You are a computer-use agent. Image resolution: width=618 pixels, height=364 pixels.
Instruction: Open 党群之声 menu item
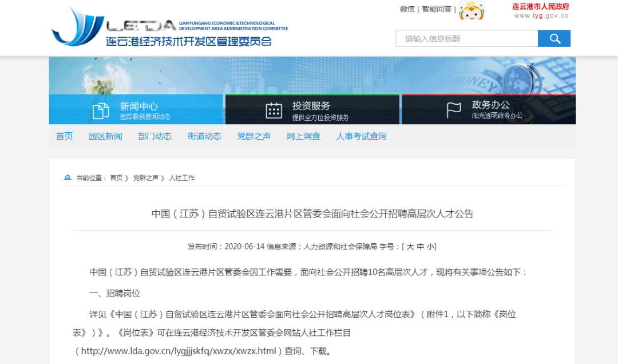254,136
